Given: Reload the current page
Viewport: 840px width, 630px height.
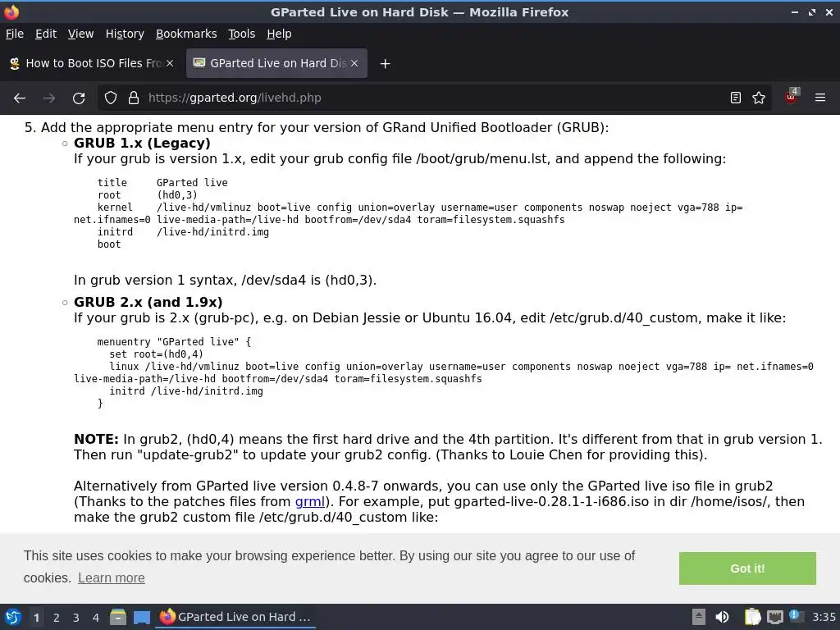Looking at the screenshot, I should (x=79, y=98).
